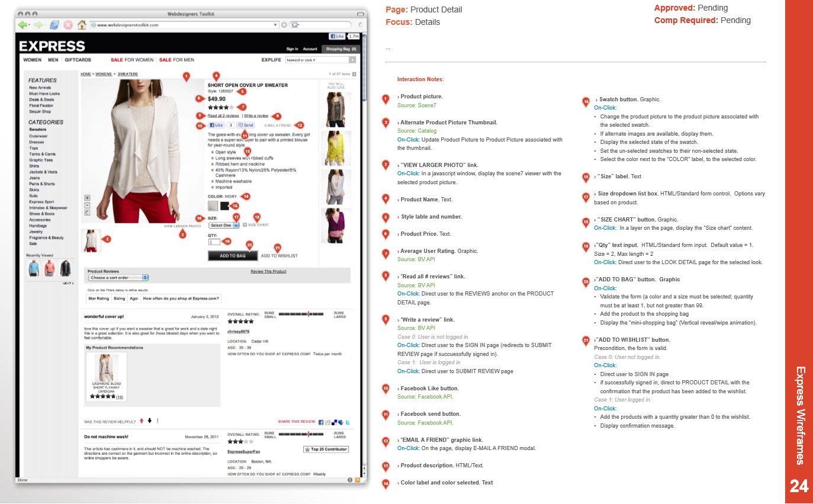
Task: Submit search with the arrow button
Action: click(352, 60)
